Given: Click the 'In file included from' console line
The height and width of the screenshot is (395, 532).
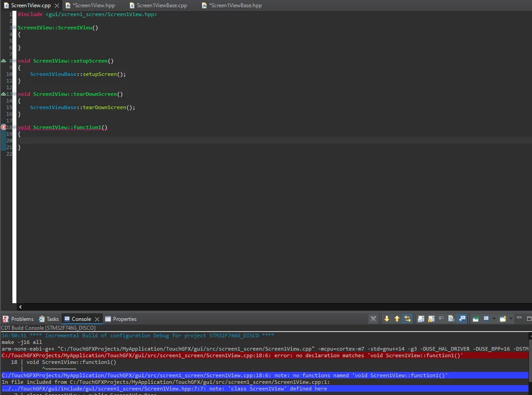Looking at the screenshot, I should tap(166, 382).
